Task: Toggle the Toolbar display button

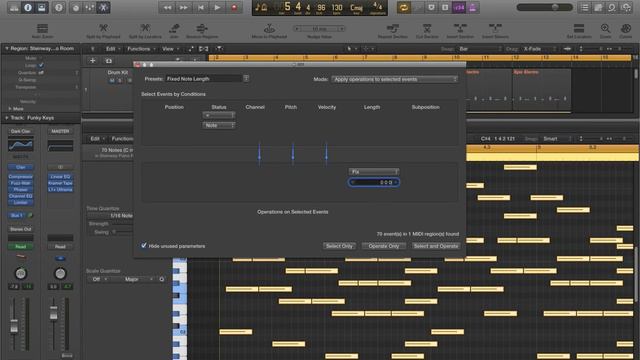Action: click(x=42, y=8)
